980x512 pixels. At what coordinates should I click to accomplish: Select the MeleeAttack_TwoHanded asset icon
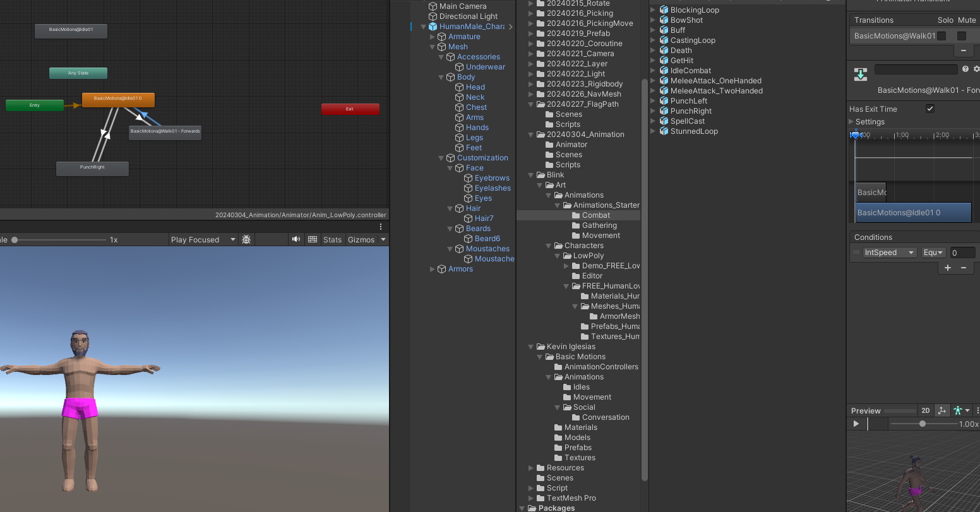point(664,91)
